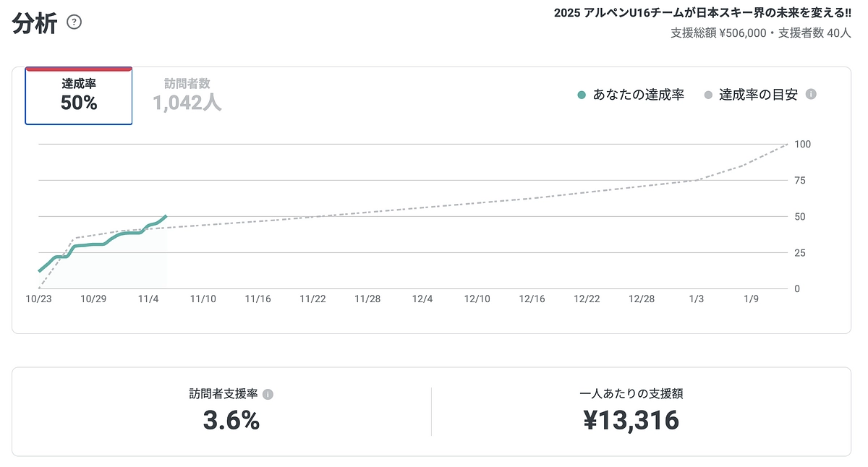
Task: Click the info icon beside 訪問者支援率
Action: click(x=266, y=394)
